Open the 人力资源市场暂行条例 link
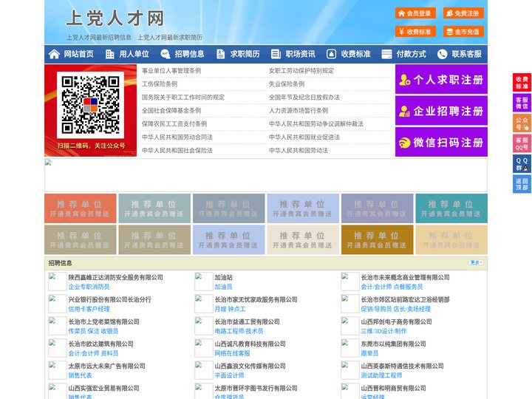 (299, 110)
